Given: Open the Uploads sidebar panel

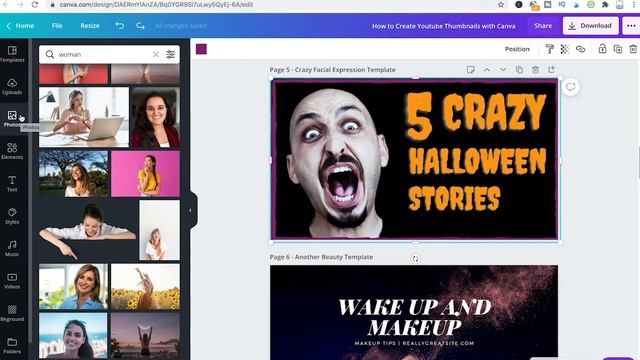Looking at the screenshot, I should coord(12,86).
